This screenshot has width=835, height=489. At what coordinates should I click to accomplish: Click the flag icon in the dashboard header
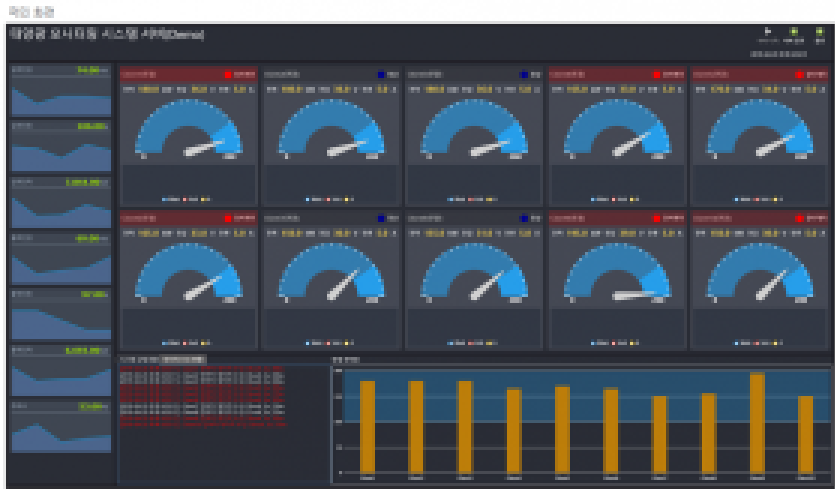pos(768,32)
